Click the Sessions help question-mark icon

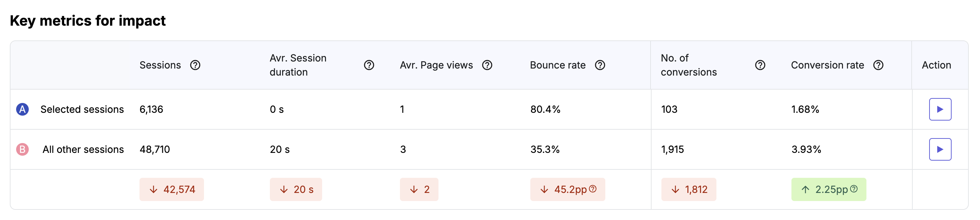pos(195,65)
